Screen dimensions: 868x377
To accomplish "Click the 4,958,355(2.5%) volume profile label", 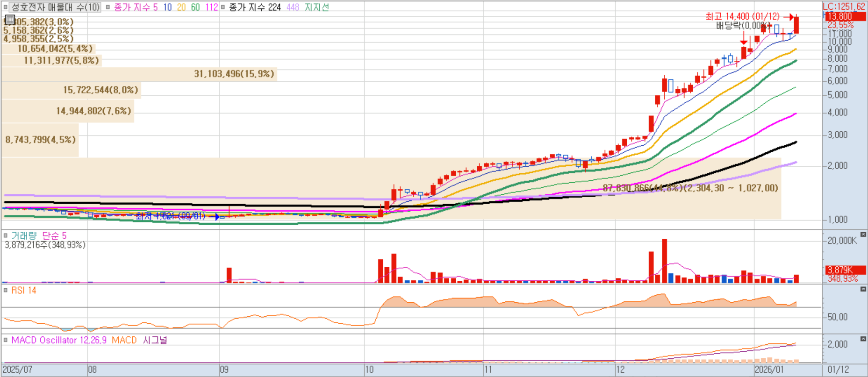I will (x=38, y=39).
